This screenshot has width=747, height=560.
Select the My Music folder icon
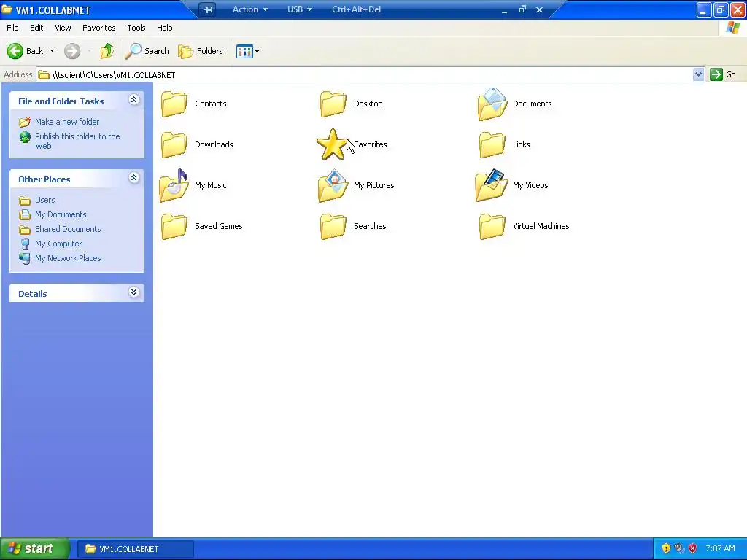click(x=174, y=186)
